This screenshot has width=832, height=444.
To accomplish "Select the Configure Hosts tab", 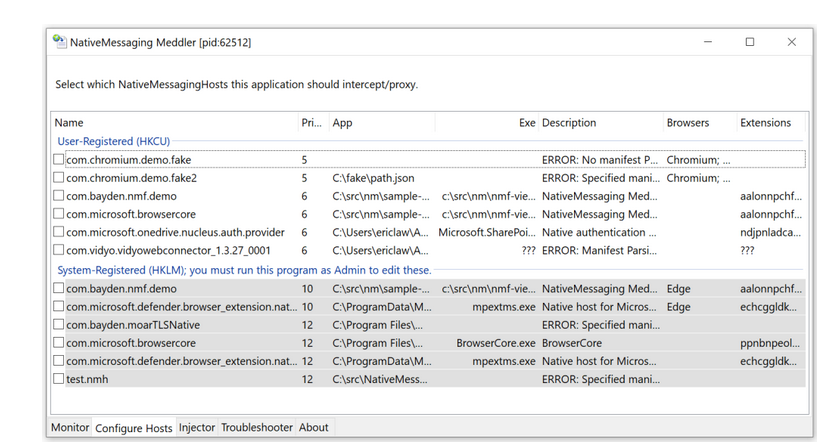I will point(133,428).
